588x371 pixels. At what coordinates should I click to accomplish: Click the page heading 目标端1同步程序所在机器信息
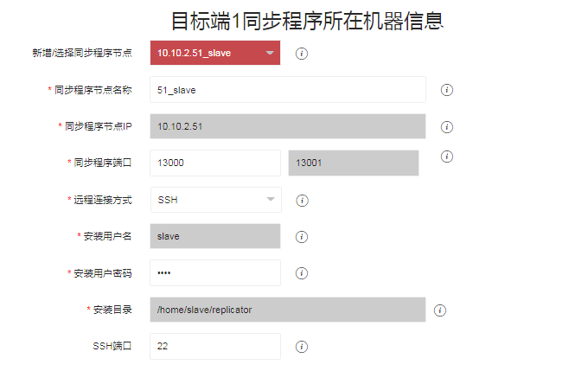(x=309, y=21)
